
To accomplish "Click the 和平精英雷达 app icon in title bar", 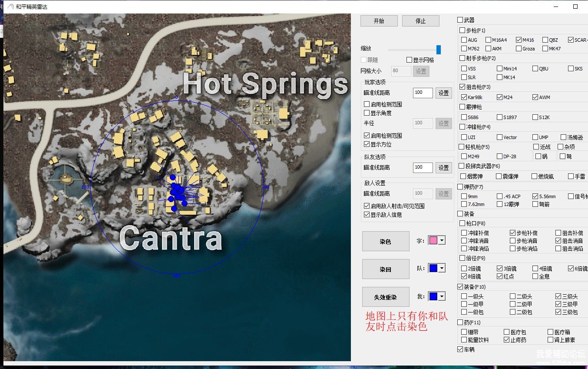I will click(10, 7).
